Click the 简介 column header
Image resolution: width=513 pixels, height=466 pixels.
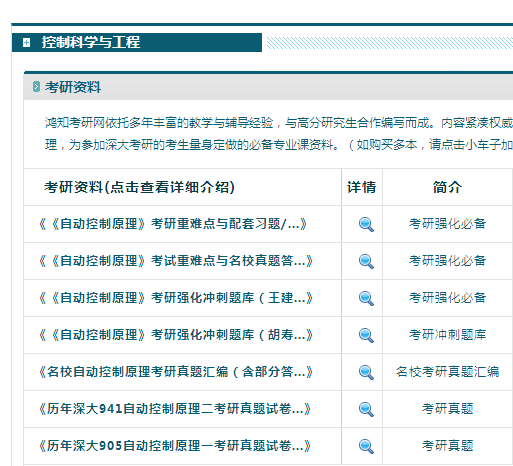(x=447, y=187)
